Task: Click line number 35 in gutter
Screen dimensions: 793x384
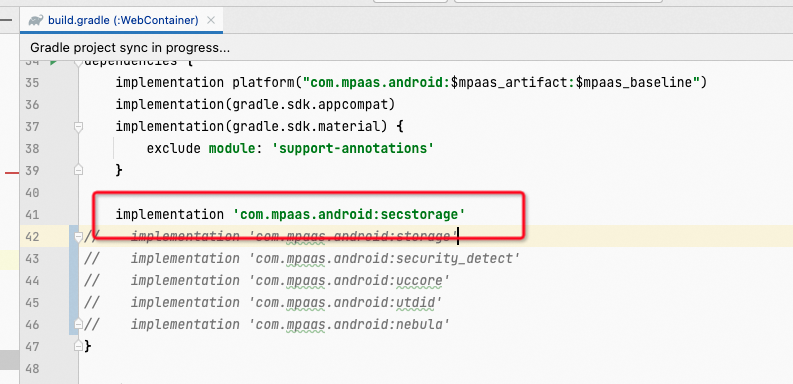Action: pos(32,82)
